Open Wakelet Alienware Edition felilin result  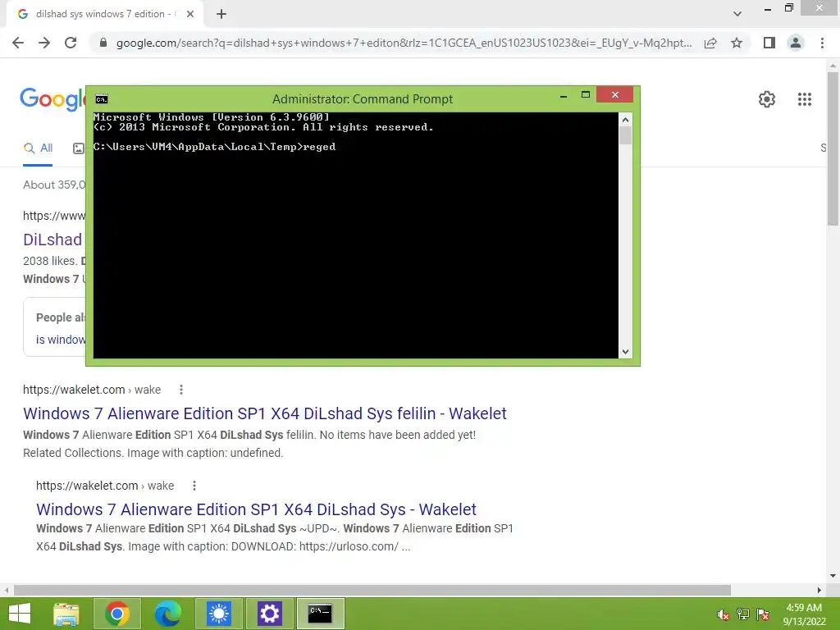click(265, 413)
